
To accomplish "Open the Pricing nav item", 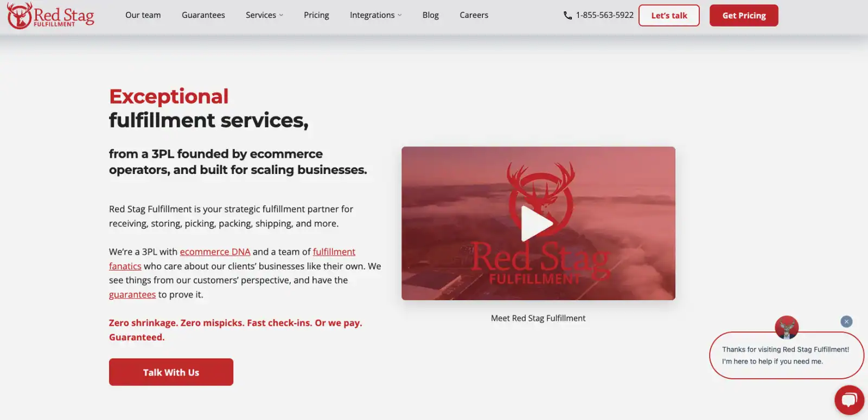I will [316, 15].
